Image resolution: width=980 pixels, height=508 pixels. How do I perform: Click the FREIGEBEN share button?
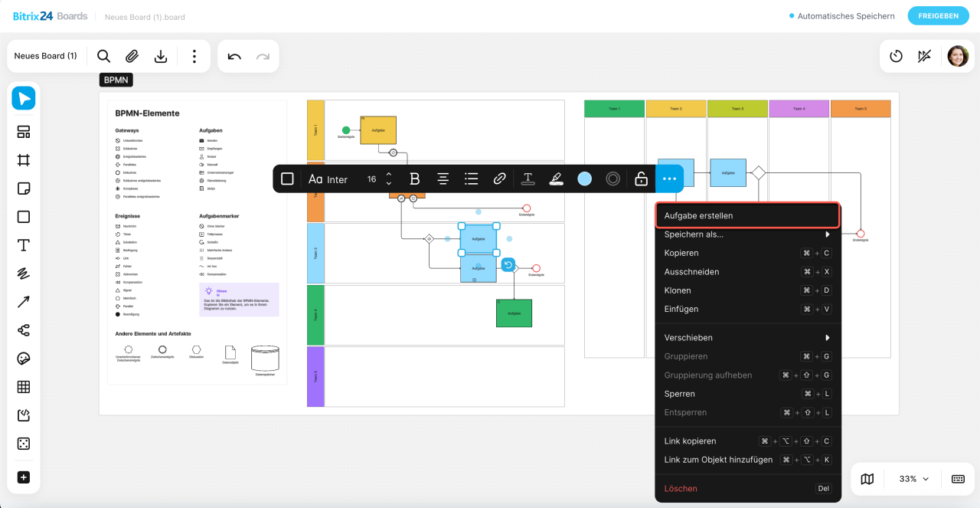pos(938,16)
